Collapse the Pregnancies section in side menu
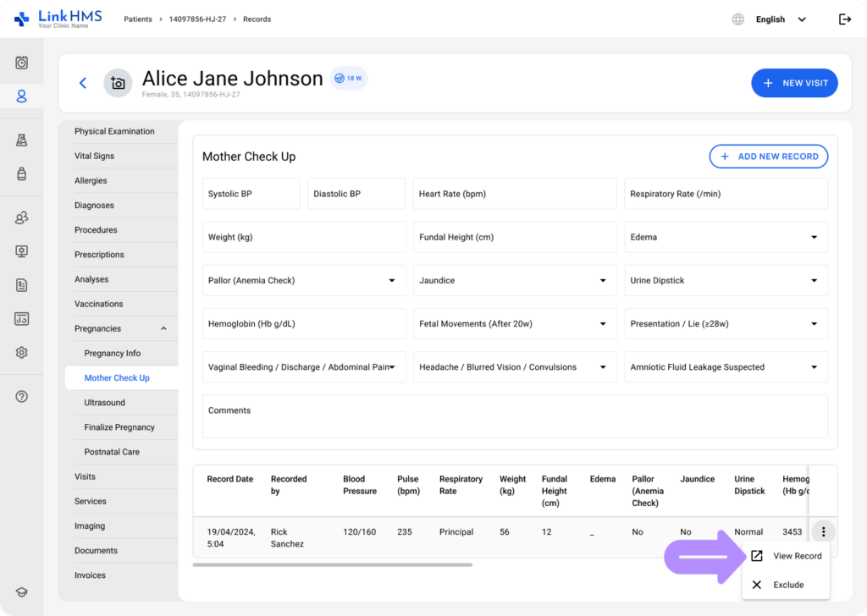Viewport: 867px width, 616px height. [x=163, y=329]
